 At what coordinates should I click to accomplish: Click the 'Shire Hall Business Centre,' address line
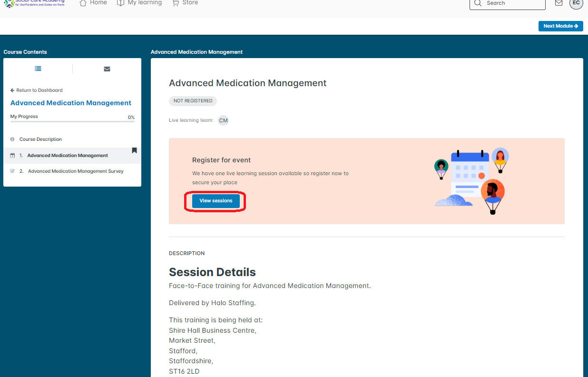coord(213,330)
